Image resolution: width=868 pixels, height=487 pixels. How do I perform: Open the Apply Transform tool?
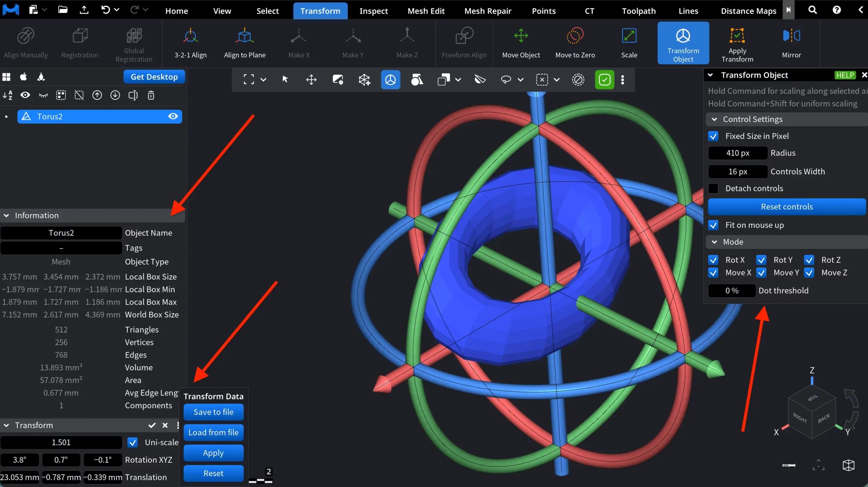click(737, 43)
